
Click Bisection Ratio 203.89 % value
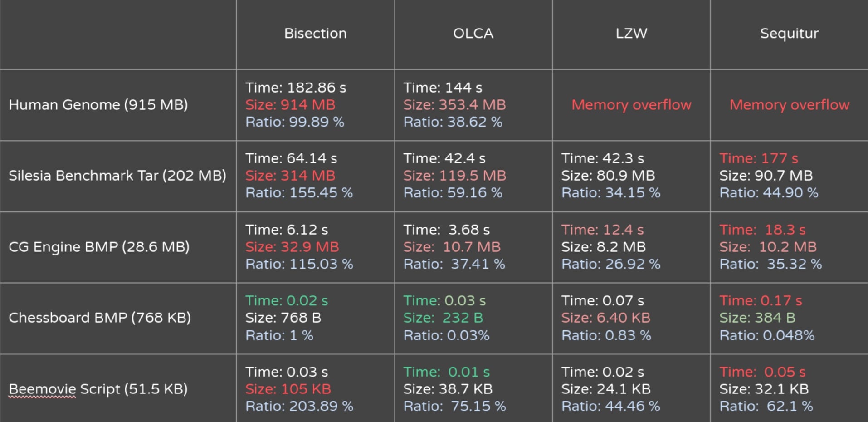tap(299, 406)
